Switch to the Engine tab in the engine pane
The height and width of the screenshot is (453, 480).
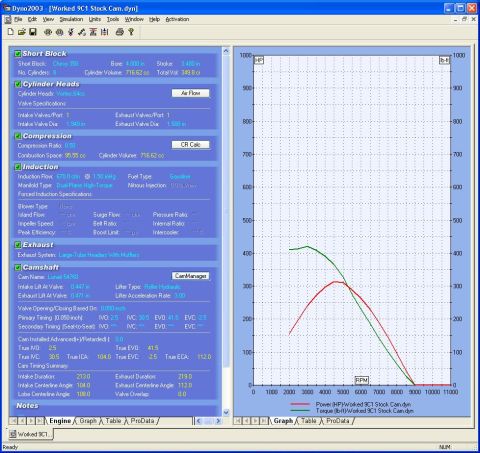(60, 421)
